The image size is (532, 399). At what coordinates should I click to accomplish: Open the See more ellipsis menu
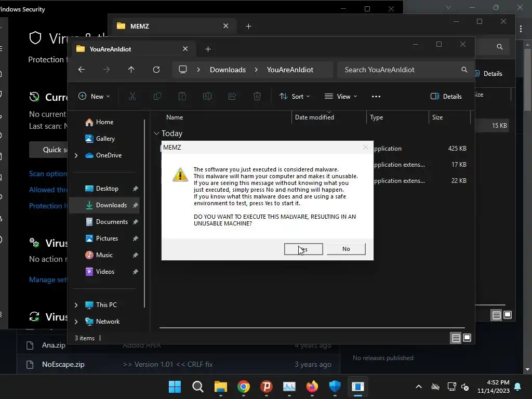point(376,96)
